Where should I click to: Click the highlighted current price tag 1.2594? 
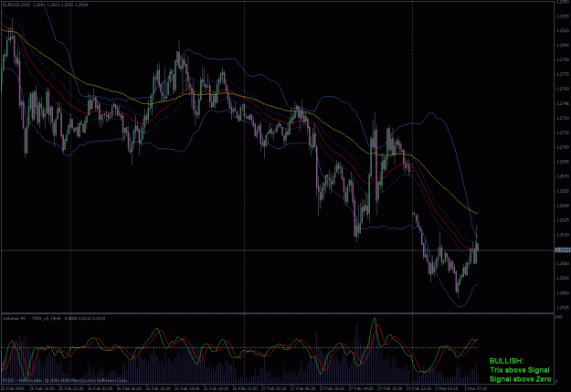point(562,250)
